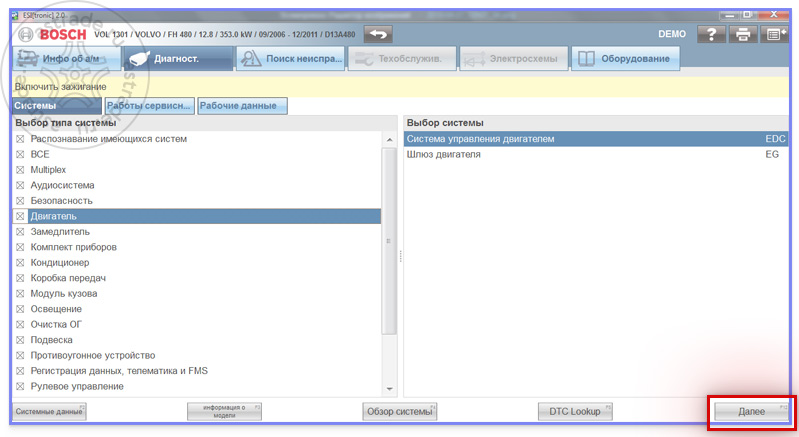The width and height of the screenshot is (799, 437).
Task: Click the panel splitter handle dots
Action: tap(401, 256)
